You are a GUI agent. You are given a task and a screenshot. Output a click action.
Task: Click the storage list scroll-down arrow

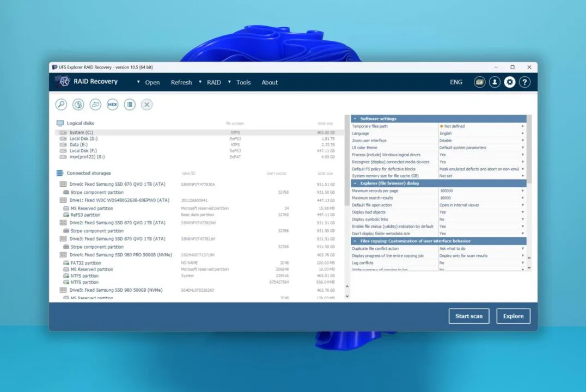tap(347, 296)
